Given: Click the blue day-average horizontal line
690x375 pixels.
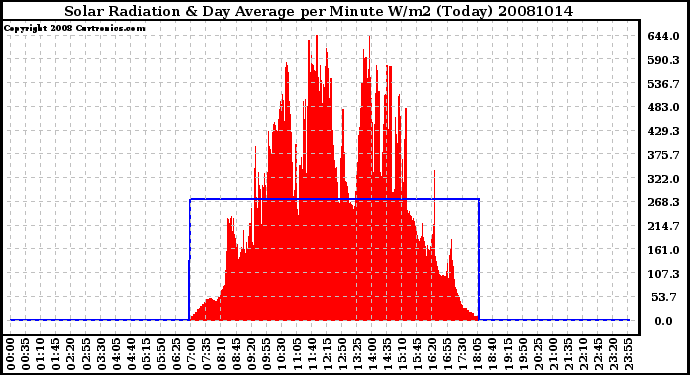Looking at the screenshot, I should point(334,199).
